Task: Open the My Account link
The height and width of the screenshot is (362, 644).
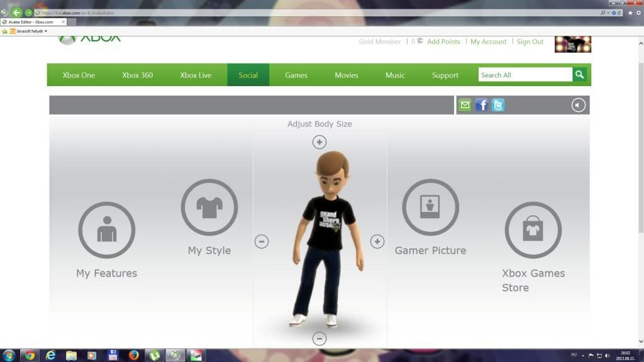Action: 488,41
